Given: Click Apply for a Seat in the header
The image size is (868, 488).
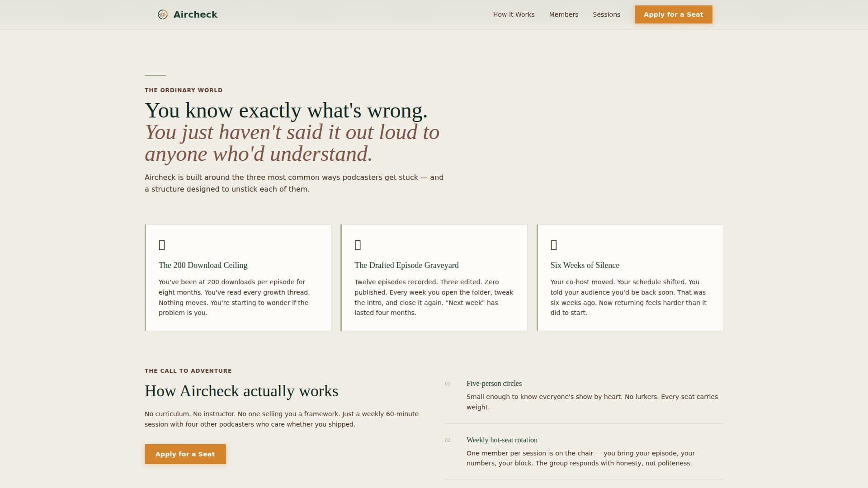Looking at the screenshot, I should pyautogui.click(x=673, y=14).
